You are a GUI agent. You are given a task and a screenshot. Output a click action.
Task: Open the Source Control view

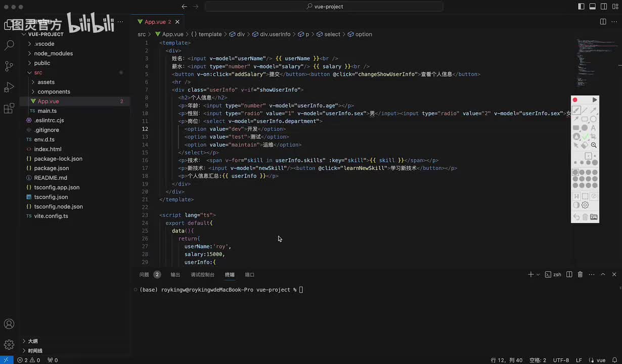[9, 66]
